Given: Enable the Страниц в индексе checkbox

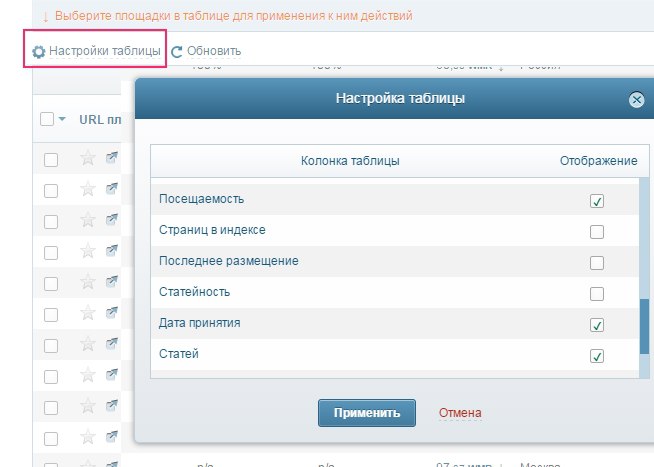Looking at the screenshot, I should tap(597, 232).
